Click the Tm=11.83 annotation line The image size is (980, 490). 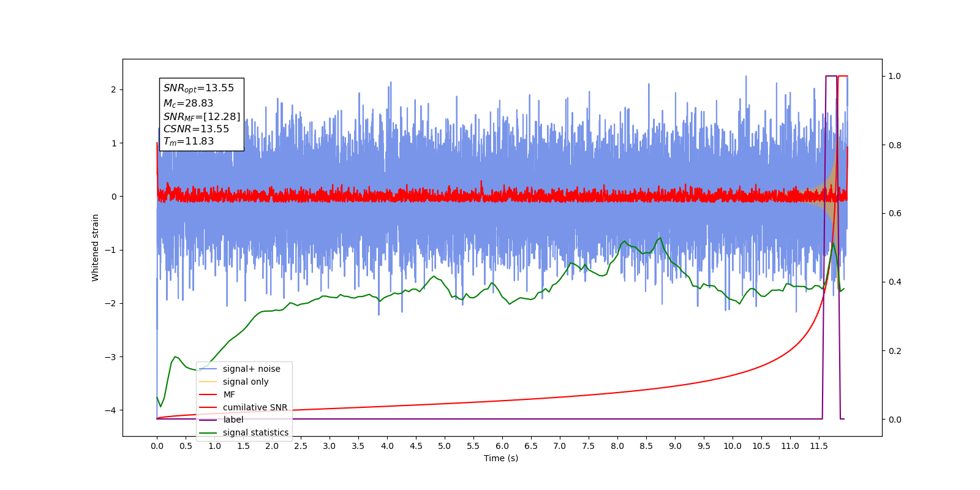pyautogui.click(x=189, y=141)
